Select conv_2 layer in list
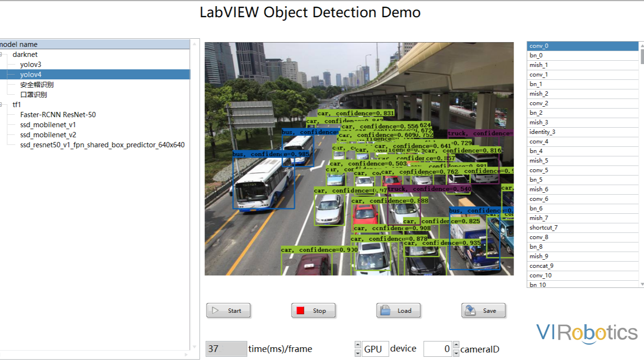 coord(583,103)
